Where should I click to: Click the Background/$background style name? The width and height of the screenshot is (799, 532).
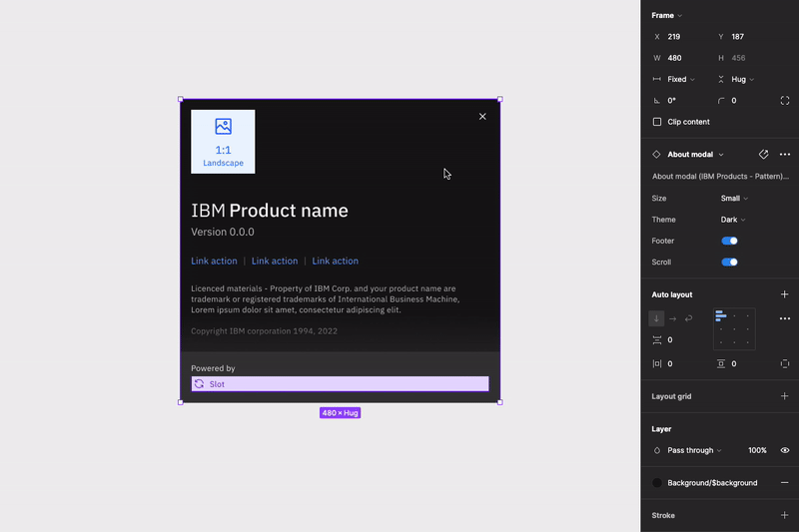coord(712,483)
